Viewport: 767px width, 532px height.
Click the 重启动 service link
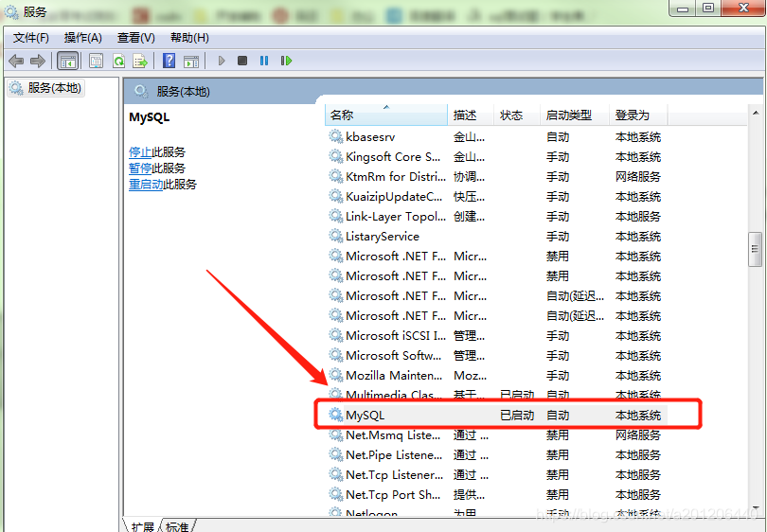[x=146, y=185]
